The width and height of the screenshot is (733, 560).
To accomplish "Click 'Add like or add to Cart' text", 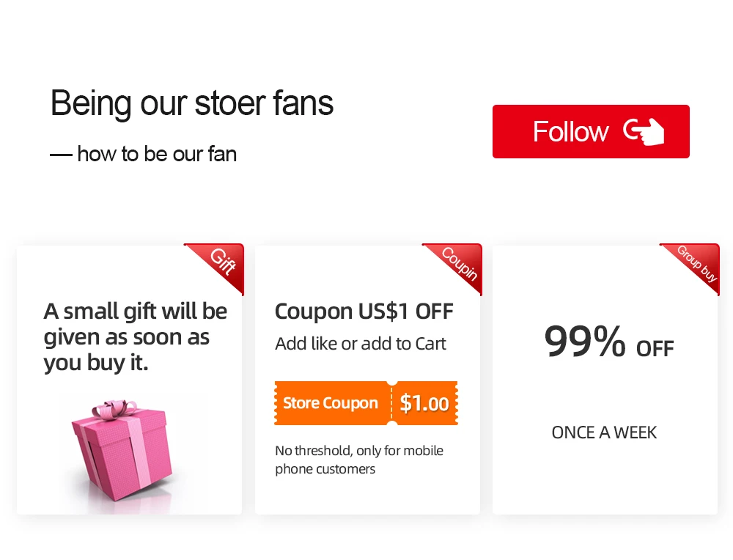I will 360,344.
